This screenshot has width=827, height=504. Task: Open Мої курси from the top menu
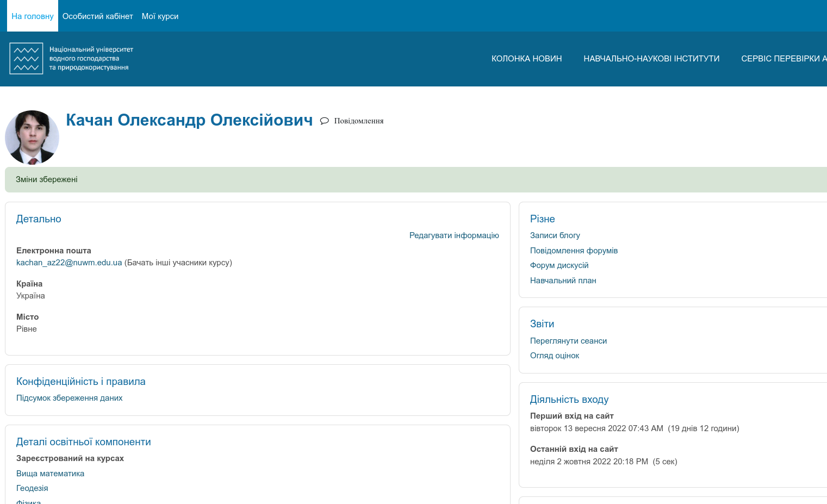tap(160, 16)
